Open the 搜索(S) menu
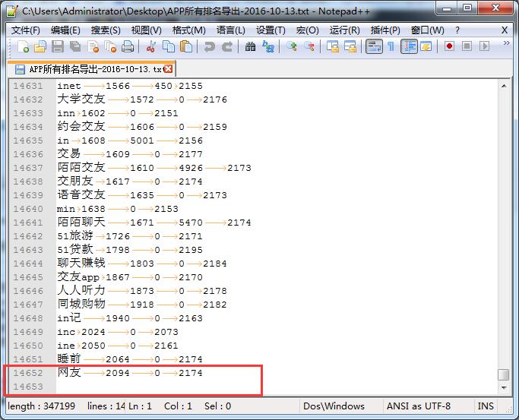Image resolution: width=519 pixels, height=420 pixels. (x=106, y=30)
